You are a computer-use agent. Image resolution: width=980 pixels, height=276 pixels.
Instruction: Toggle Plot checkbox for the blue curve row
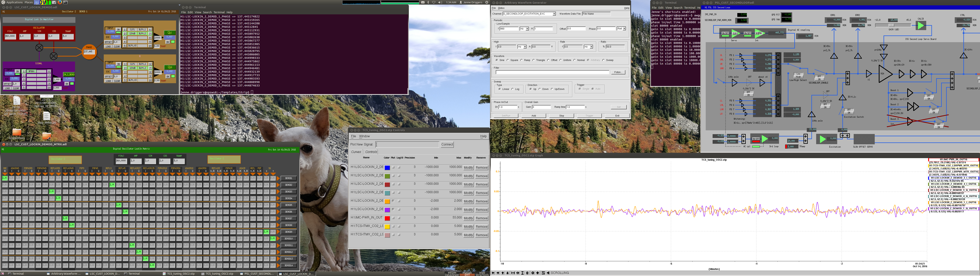click(393, 167)
